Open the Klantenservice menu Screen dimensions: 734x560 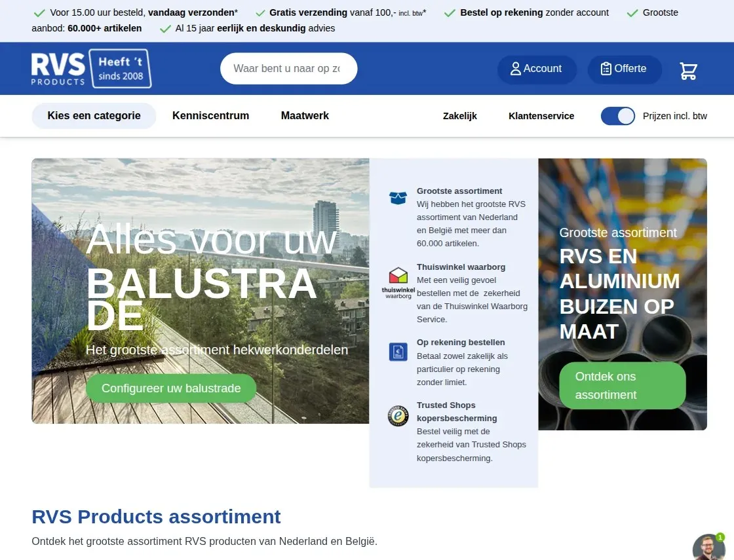click(541, 115)
